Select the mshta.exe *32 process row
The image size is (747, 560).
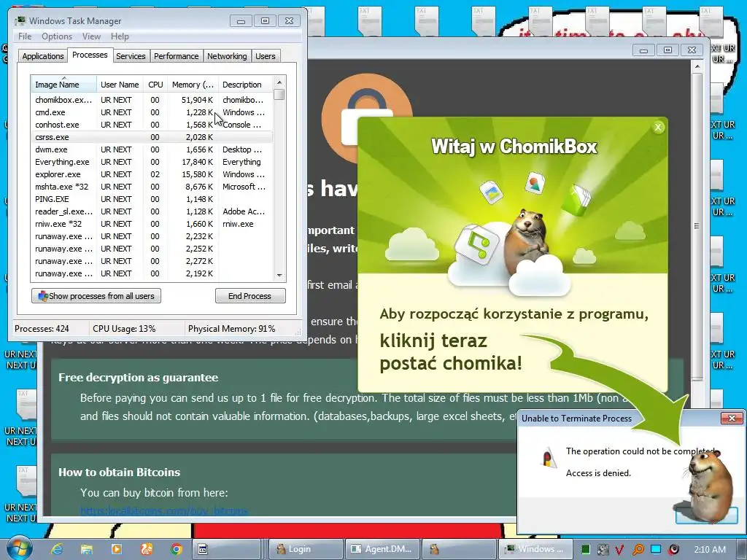[x=152, y=187]
